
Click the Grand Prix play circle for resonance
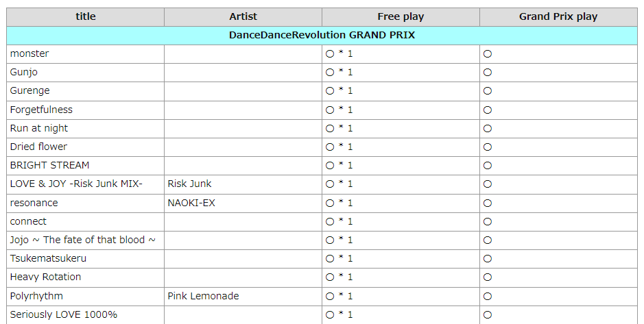tap(488, 203)
